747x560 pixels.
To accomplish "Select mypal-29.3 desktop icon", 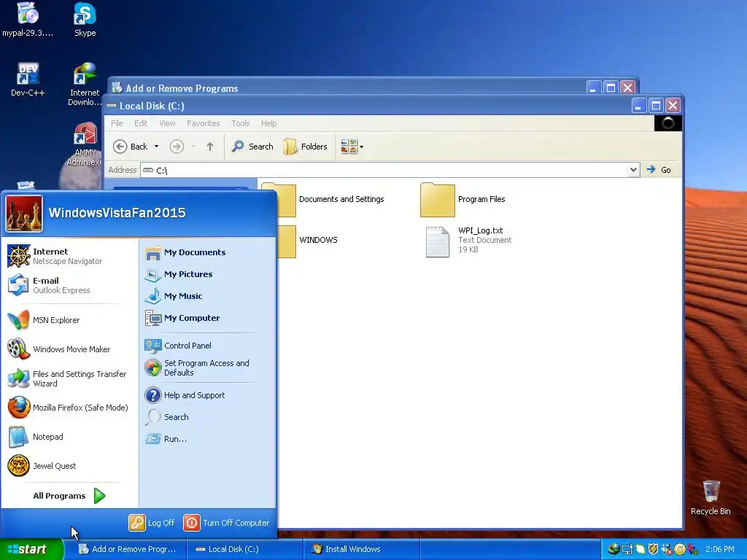I will [28, 20].
